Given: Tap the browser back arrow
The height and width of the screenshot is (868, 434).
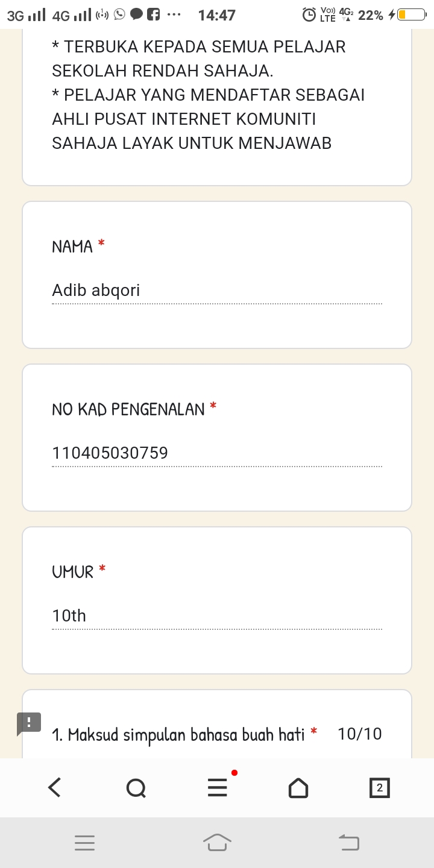Looking at the screenshot, I should [x=55, y=787].
